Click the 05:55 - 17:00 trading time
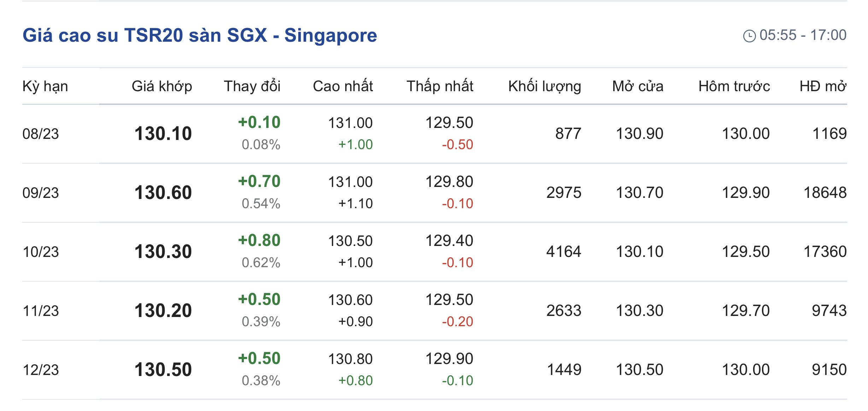Image resolution: width=868 pixels, height=411 pixels. click(803, 35)
